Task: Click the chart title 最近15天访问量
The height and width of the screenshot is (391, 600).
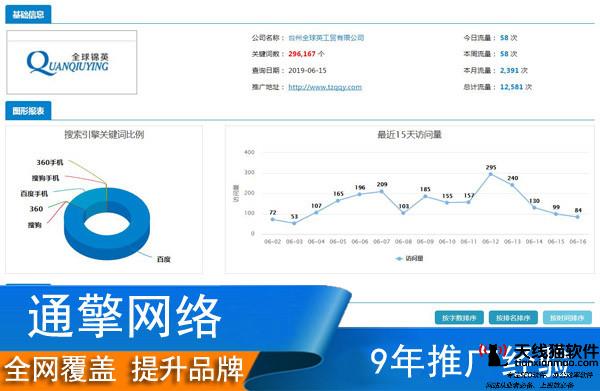Action: 409,135
